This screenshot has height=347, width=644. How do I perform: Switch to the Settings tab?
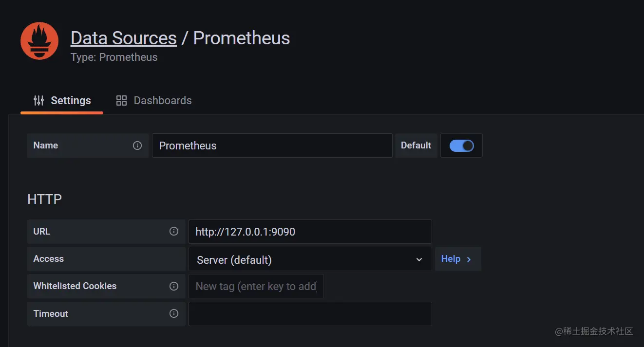[71, 101]
